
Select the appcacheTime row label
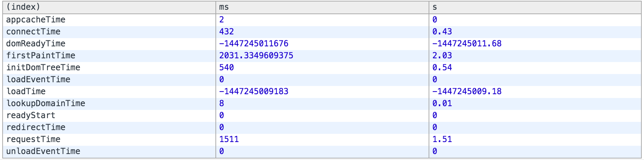(x=36, y=20)
